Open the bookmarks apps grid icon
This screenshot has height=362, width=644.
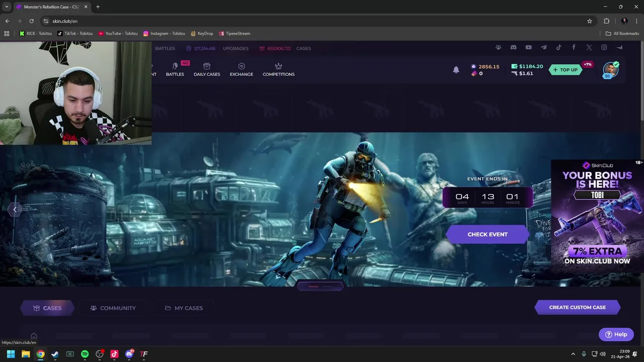tap(7, 34)
